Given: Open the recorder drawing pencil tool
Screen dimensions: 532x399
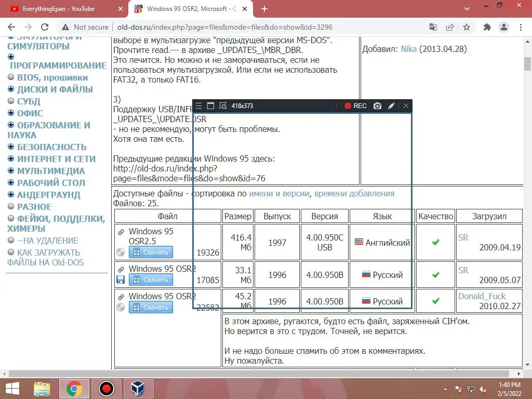Looking at the screenshot, I should pyautogui.click(x=391, y=106).
